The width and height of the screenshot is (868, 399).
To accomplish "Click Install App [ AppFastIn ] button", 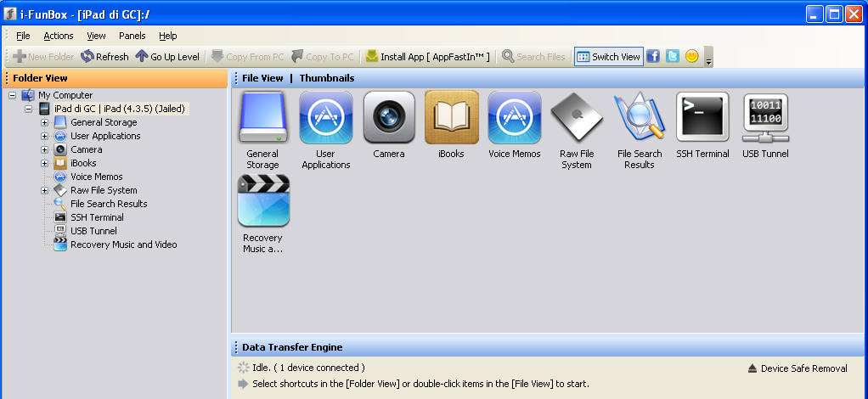I will coord(428,56).
